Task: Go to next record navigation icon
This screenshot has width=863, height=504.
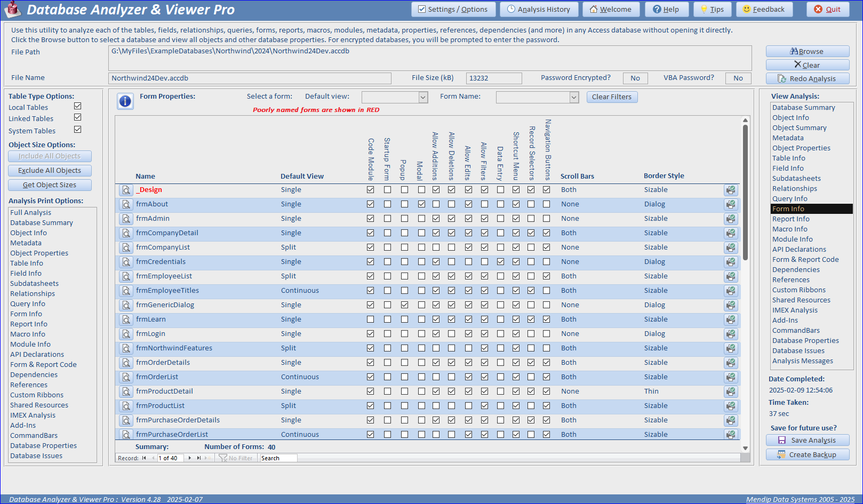Action: pos(190,458)
